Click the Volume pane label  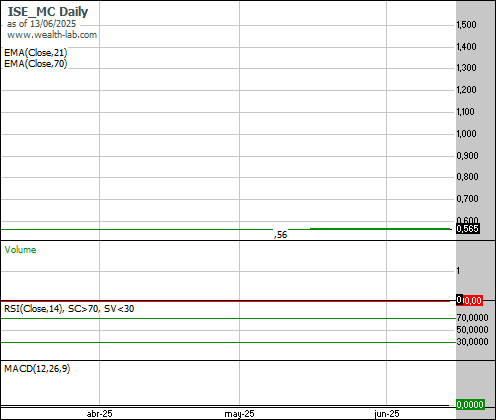coord(20,250)
